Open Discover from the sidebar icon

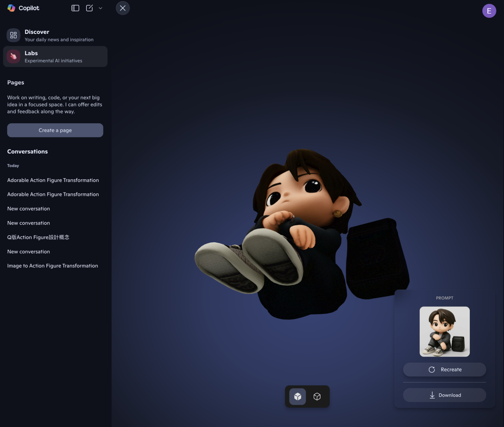coord(13,35)
